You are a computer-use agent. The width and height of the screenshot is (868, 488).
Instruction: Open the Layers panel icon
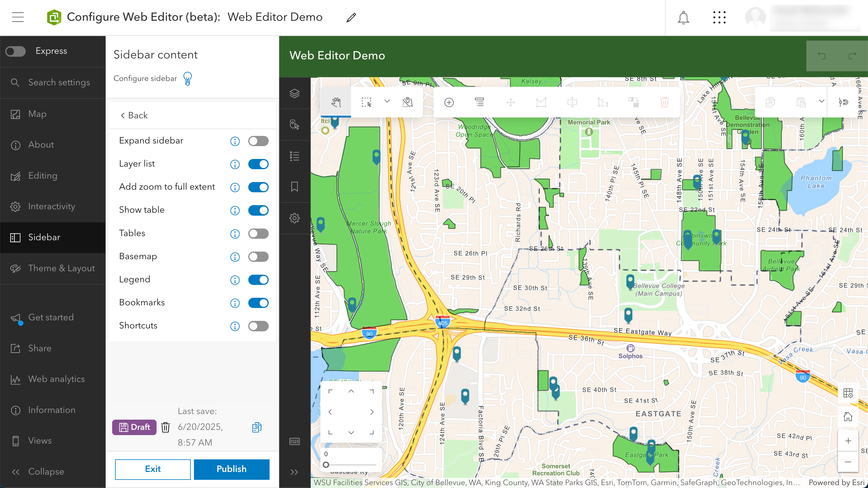[295, 94]
